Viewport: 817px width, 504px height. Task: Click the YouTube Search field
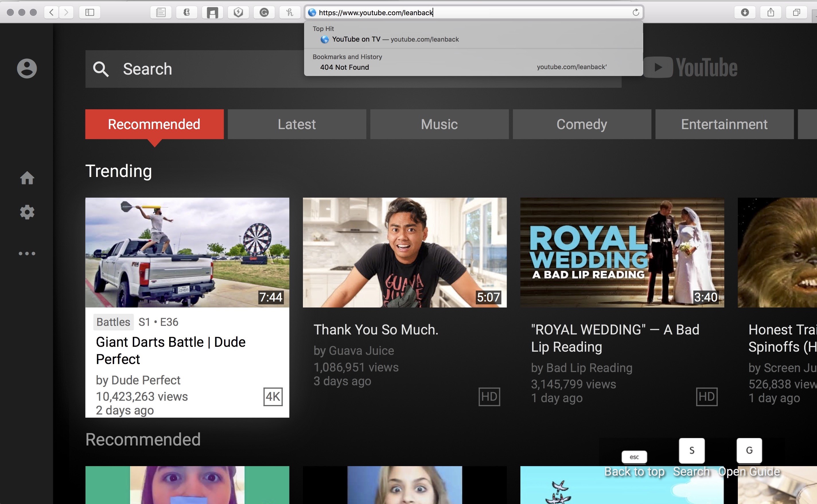tap(353, 69)
